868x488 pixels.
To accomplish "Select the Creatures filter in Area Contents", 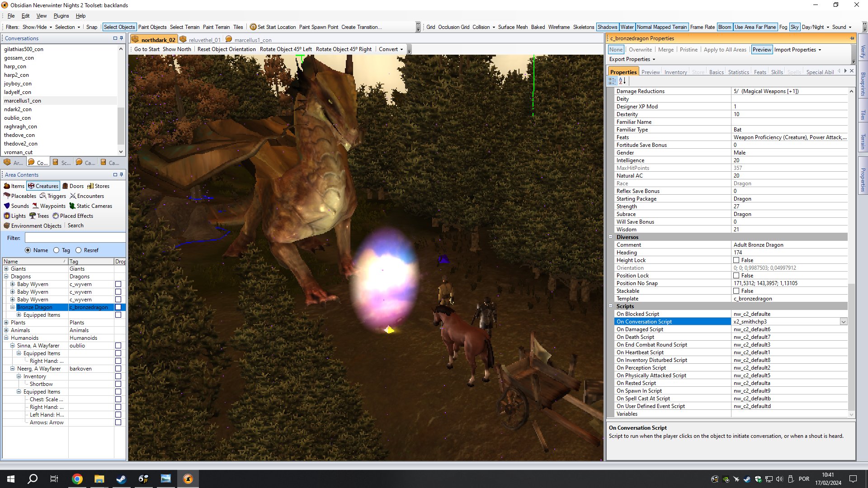I will [43, 186].
